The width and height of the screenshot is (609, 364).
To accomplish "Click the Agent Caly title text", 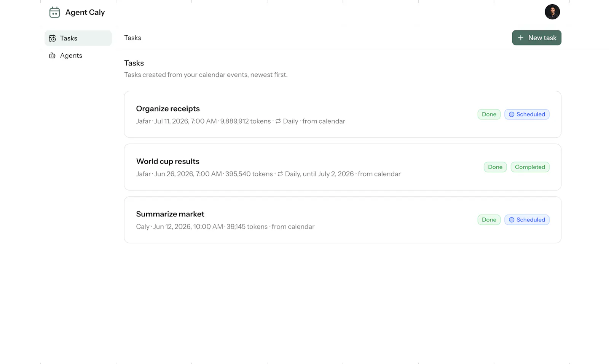I will tap(85, 12).
